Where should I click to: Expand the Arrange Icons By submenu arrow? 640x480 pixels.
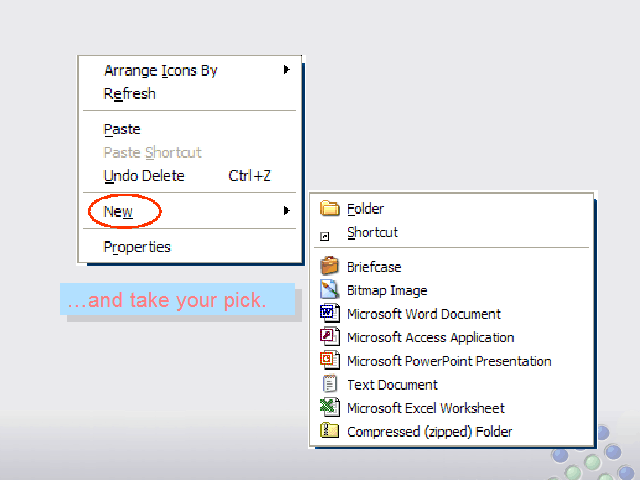(287, 70)
